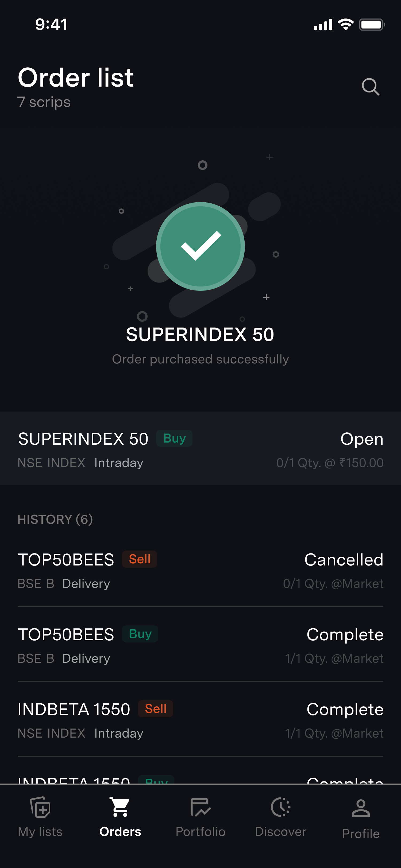Tap the search magnifier icon
The height and width of the screenshot is (868, 401).
point(370,87)
